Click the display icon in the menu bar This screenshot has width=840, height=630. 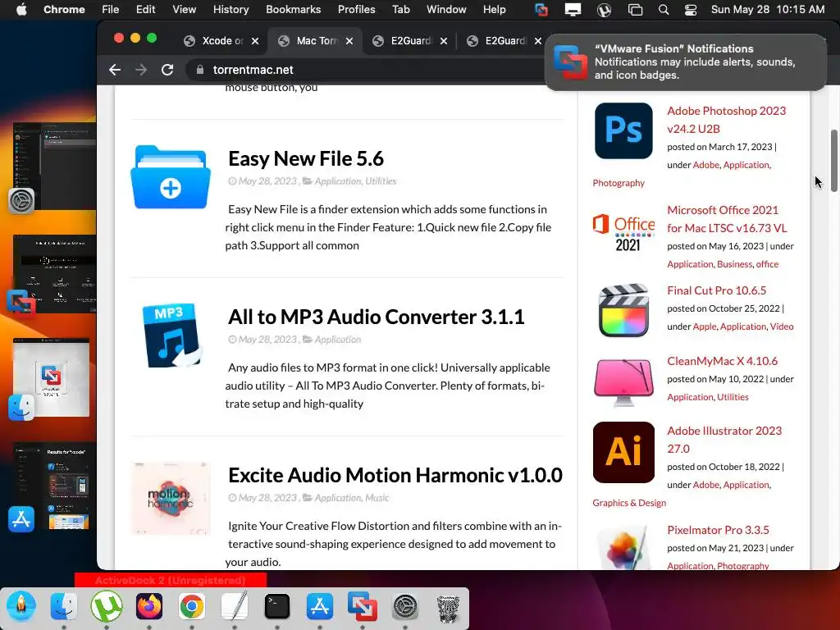tap(573, 10)
